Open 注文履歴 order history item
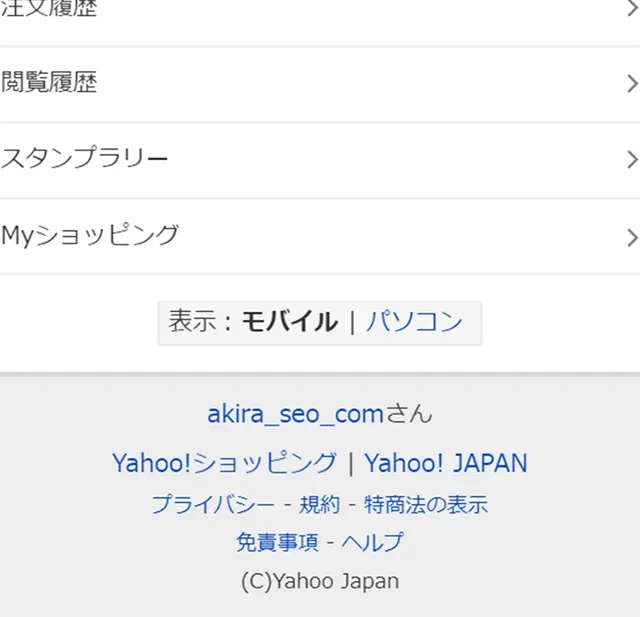Screen dimensions: 640x617 320,23
